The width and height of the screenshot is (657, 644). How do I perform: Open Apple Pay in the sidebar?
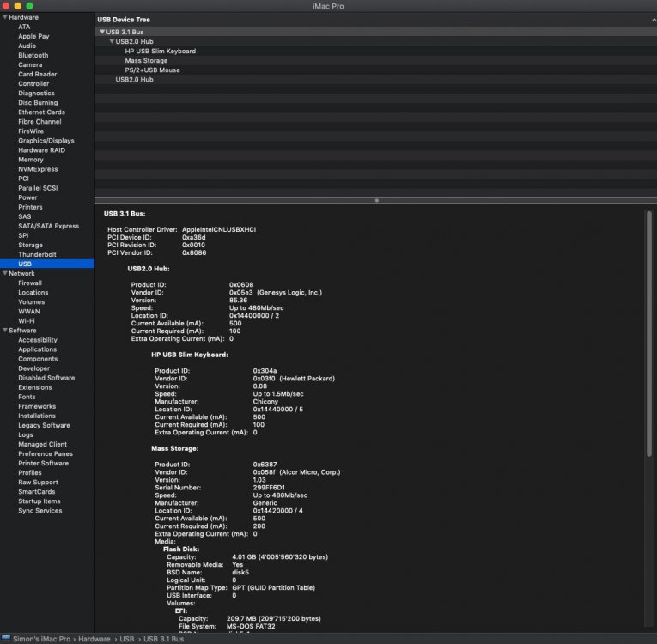pos(33,36)
